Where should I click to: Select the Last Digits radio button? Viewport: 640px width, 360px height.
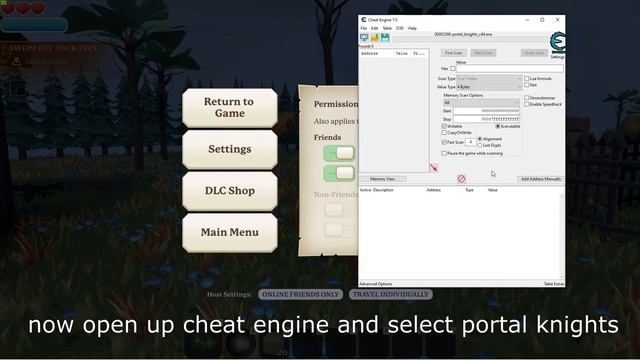480,145
